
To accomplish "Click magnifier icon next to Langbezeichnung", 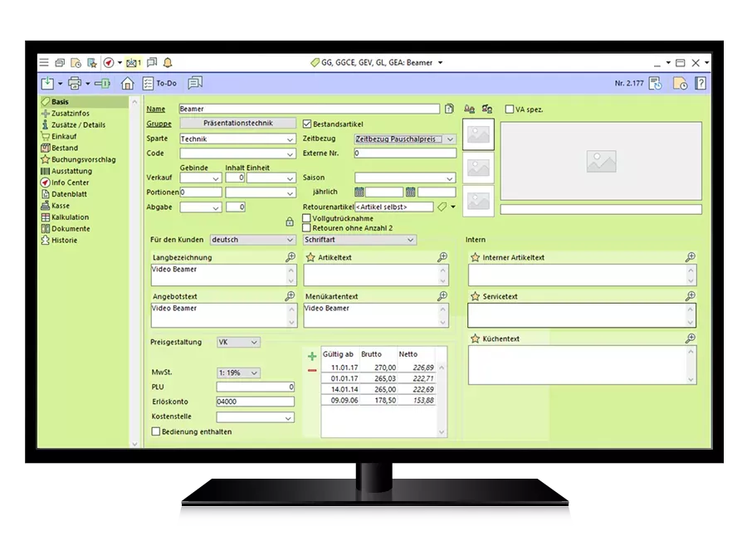I will tap(290, 257).
